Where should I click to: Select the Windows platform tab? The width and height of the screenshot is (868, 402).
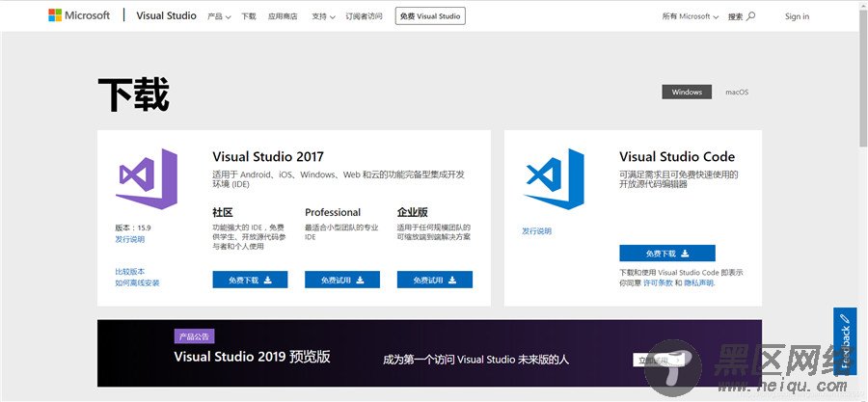pos(687,92)
